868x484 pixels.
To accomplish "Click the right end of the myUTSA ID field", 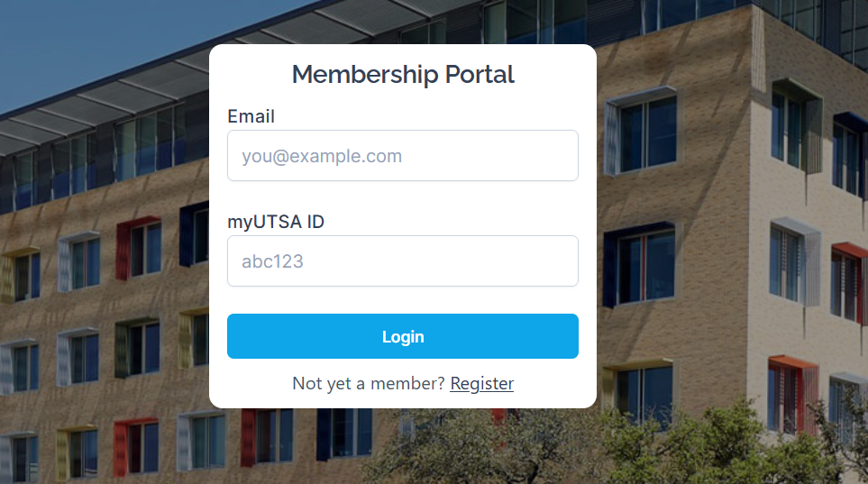I will 563,261.
